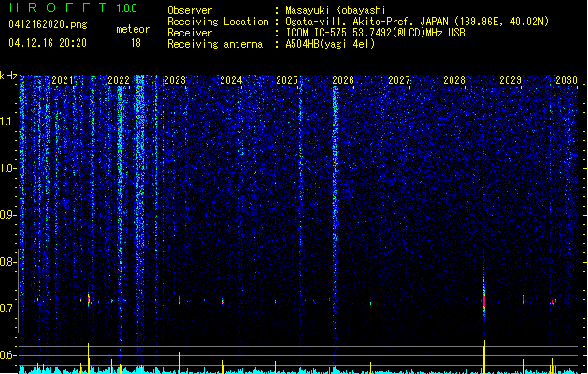Click the timestamp 04.12.16 20:20
Screen dimensions: 588x374
pyautogui.click(x=48, y=43)
